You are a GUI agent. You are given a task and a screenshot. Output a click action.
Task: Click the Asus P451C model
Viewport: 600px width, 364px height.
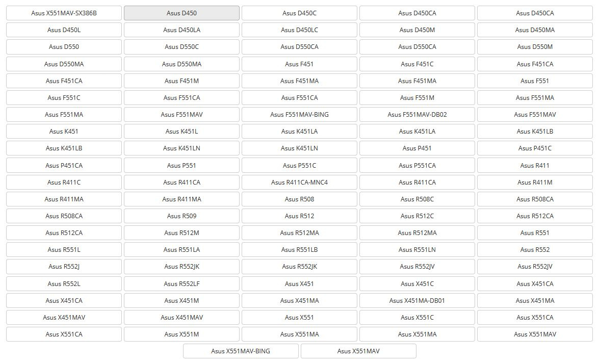[535, 148]
